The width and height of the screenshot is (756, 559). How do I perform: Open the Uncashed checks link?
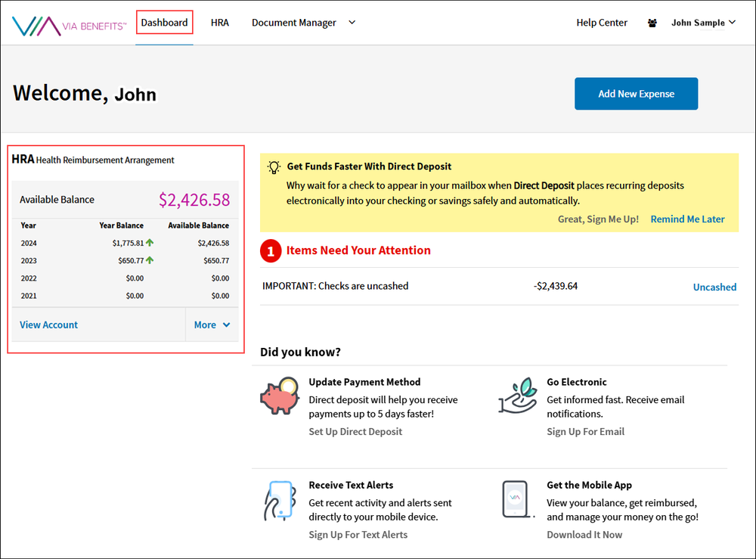coord(714,287)
